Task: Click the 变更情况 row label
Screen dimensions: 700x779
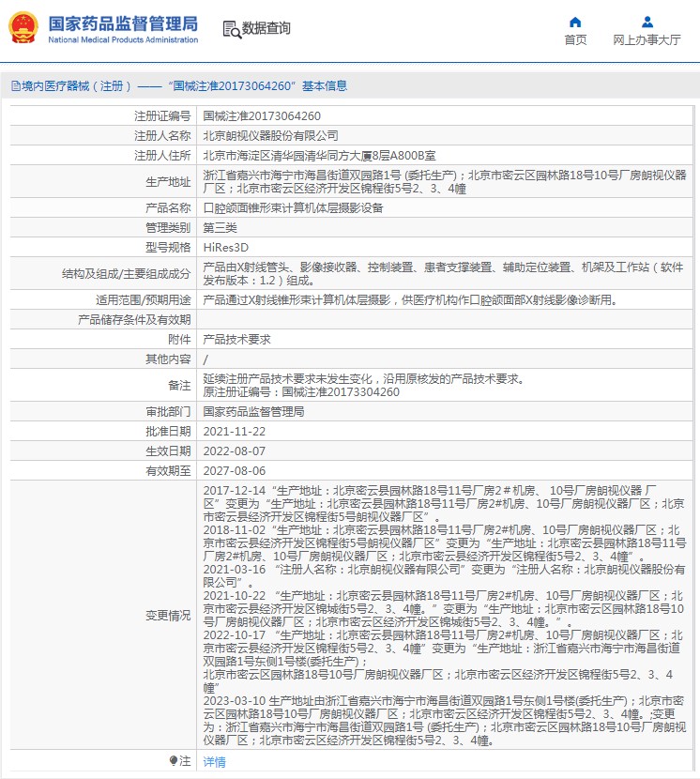Action: (x=168, y=616)
